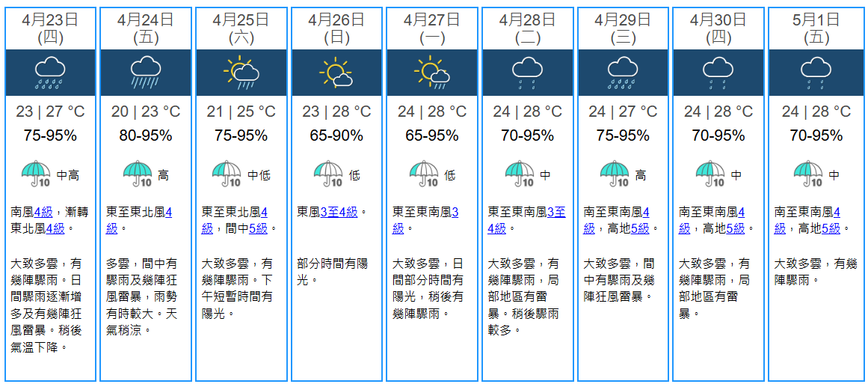Select the April 28 light rain cloud icon
Image resolution: width=868 pixels, height=390 pixels.
tap(527, 73)
